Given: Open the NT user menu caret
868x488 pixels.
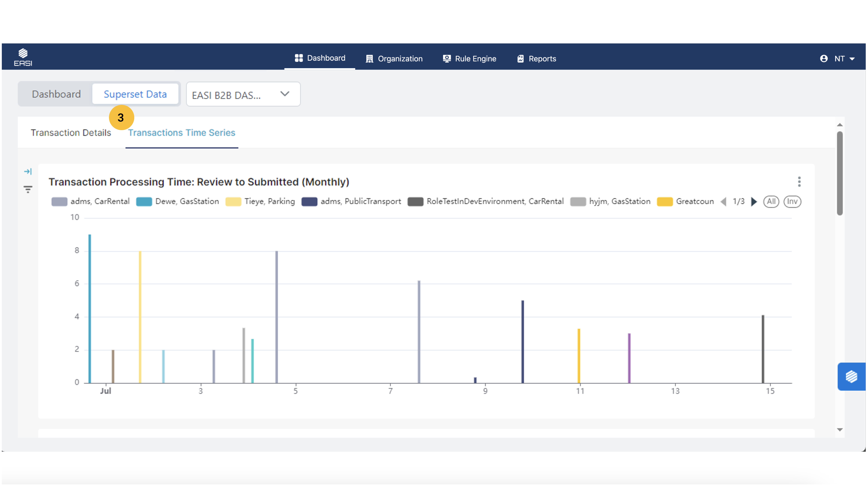Looking at the screenshot, I should (852, 59).
